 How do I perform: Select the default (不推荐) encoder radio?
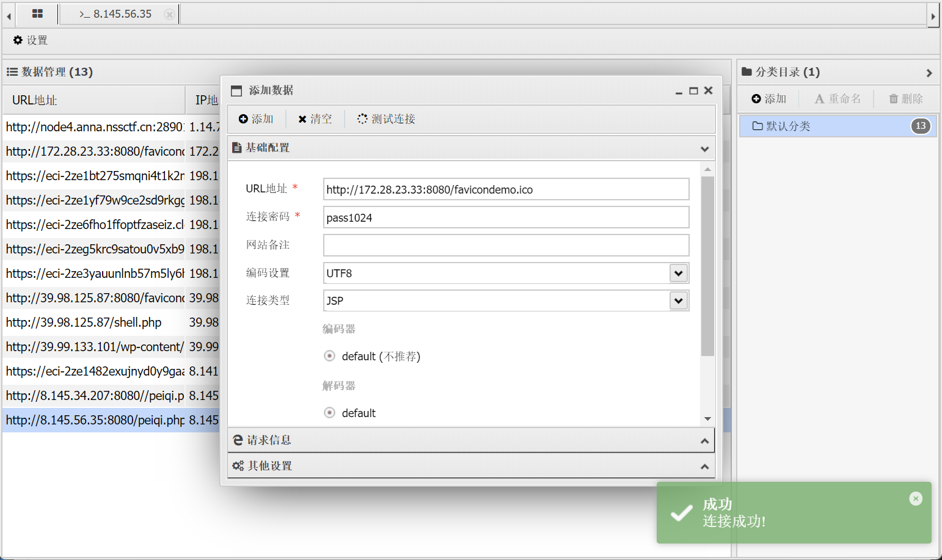coord(330,356)
